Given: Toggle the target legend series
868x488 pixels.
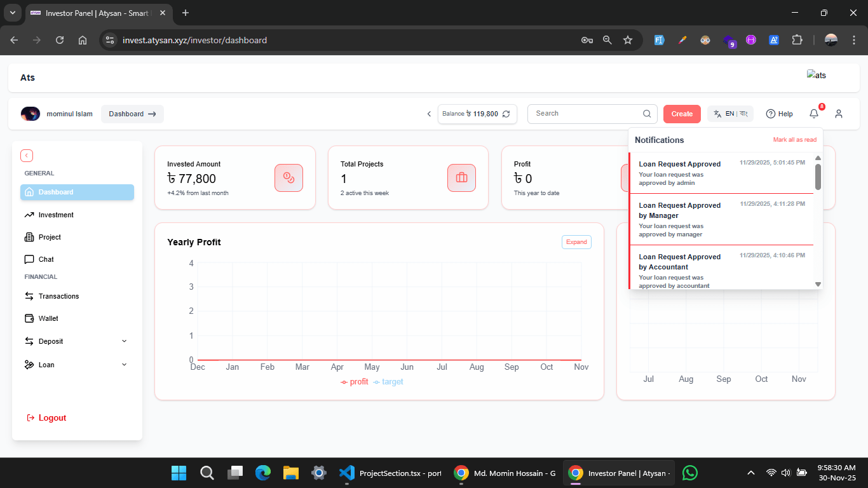Looking at the screenshot, I should tap(388, 382).
